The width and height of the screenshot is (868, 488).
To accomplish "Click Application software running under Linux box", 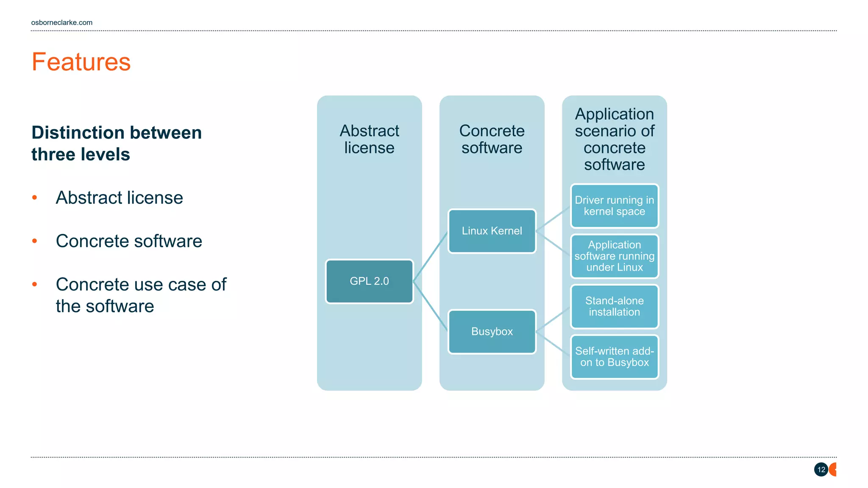I will tap(614, 256).
